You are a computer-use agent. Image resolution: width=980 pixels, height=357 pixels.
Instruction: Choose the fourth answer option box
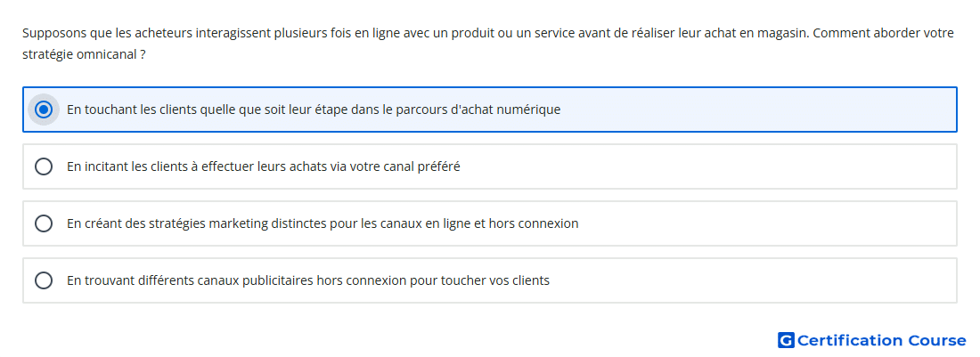coord(490,280)
